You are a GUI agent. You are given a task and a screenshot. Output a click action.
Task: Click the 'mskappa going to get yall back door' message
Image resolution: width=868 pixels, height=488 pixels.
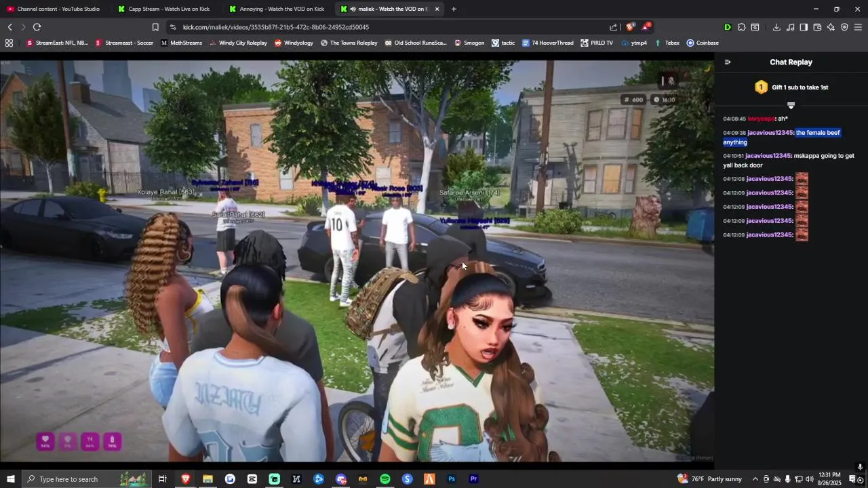coord(789,161)
